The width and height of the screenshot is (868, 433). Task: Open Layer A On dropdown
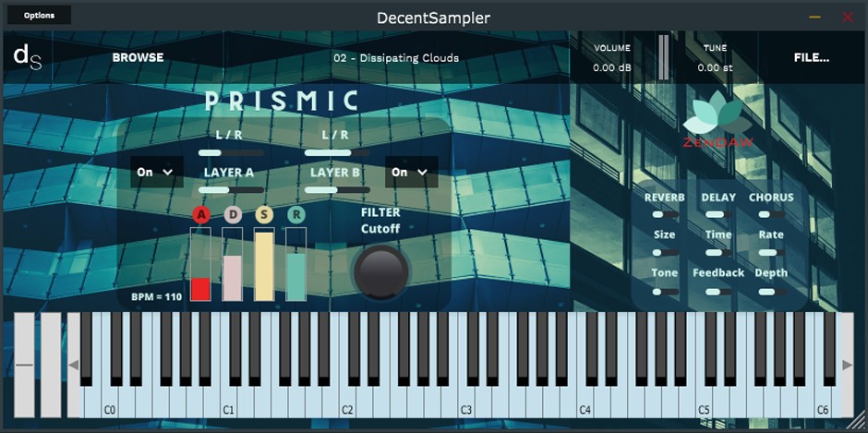tap(157, 173)
